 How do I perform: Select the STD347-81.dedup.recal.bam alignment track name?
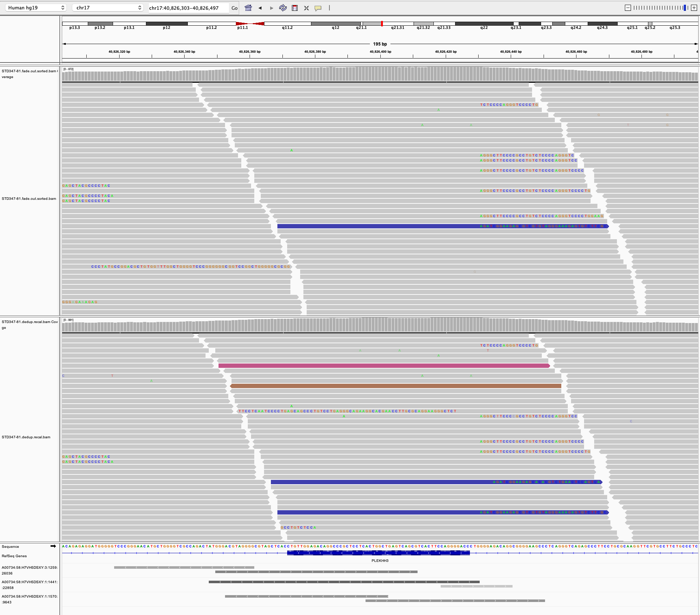[26, 437]
